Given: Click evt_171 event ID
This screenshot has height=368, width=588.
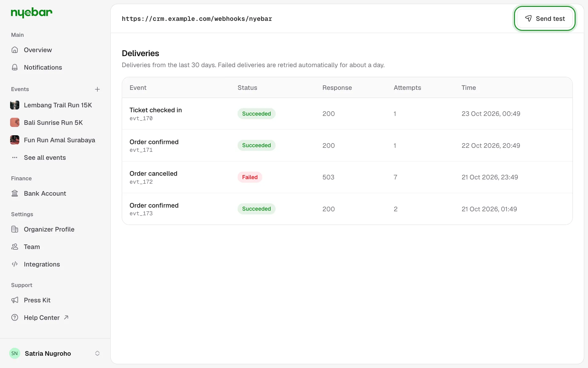Looking at the screenshot, I should pyautogui.click(x=141, y=150).
